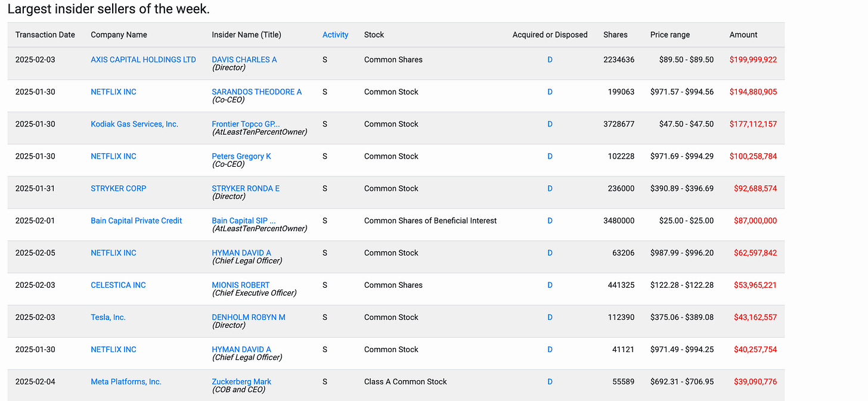The height and width of the screenshot is (401, 868).
Task: Click the Price range column header
Action: click(x=670, y=35)
